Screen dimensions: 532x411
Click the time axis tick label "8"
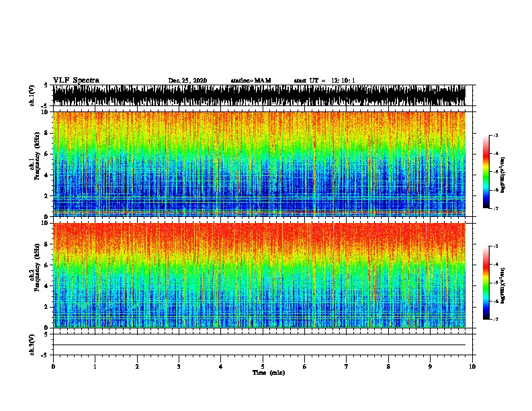click(x=388, y=367)
